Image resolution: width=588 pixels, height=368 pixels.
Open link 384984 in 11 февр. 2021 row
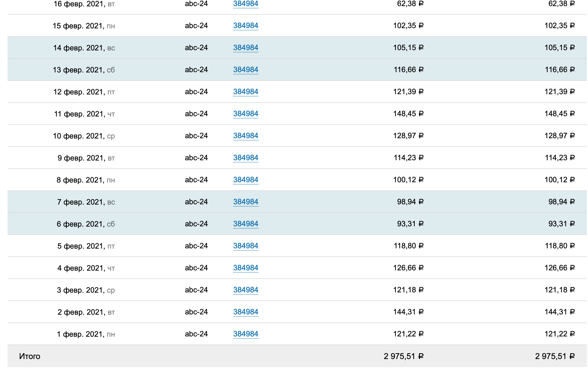click(x=246, y=114)
